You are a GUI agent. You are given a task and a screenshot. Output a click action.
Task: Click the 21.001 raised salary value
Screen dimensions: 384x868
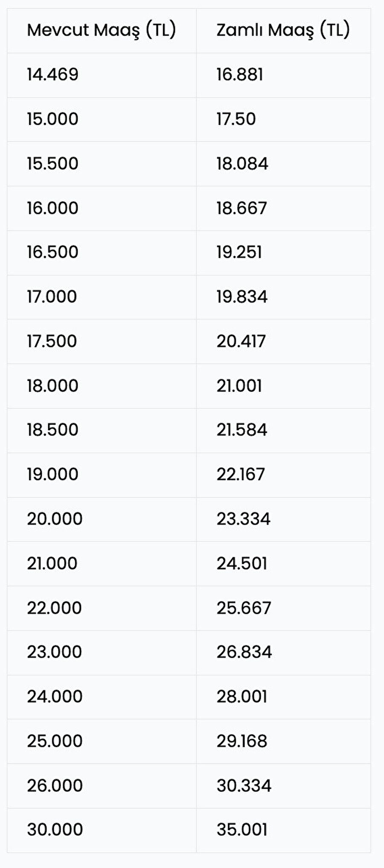point(239,386)
